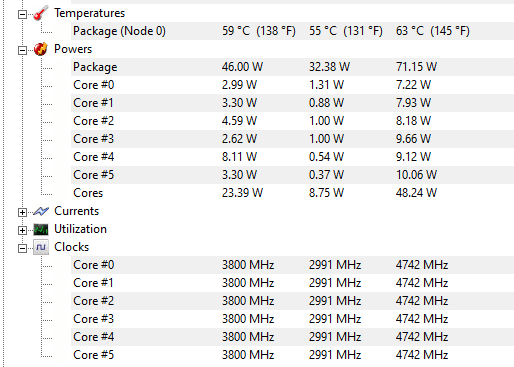Select the Package (Node 0) temperature row
Screen dimensions: 514x367
pos(292,31)
